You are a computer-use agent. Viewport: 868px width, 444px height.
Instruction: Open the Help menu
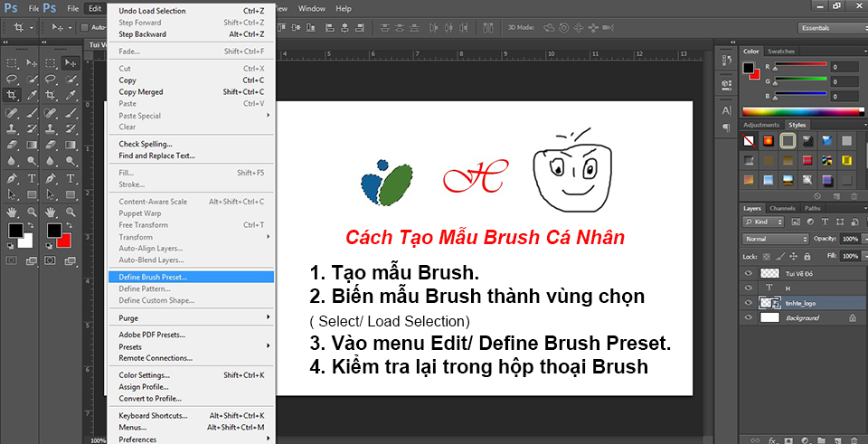coord(344,8)
